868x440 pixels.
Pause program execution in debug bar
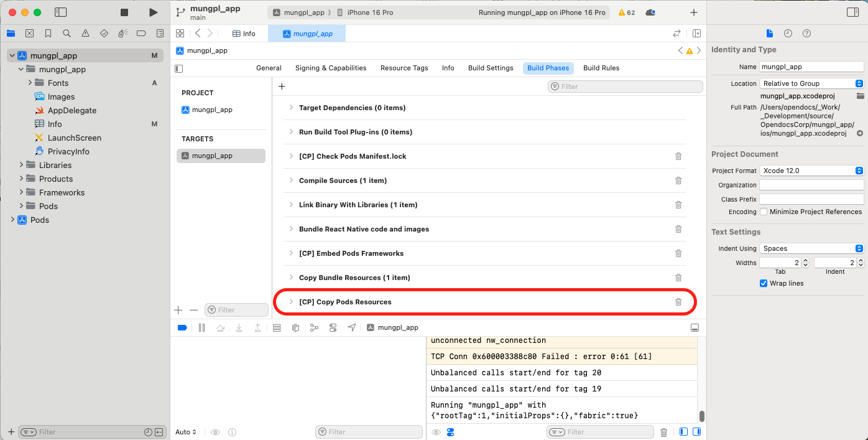pos(201,327)
